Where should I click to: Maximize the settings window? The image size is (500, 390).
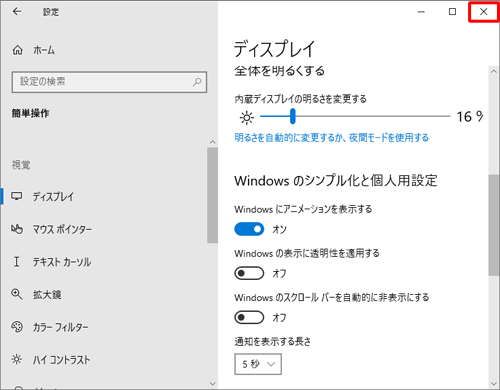[x=452, y=12]
